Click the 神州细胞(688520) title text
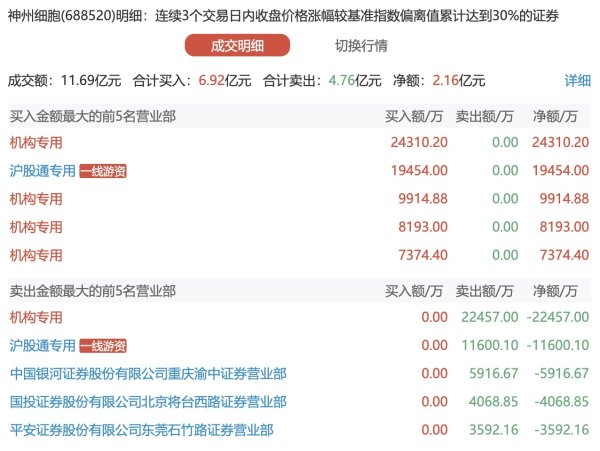This screenshot has height=451, width=600. (62, 16)
